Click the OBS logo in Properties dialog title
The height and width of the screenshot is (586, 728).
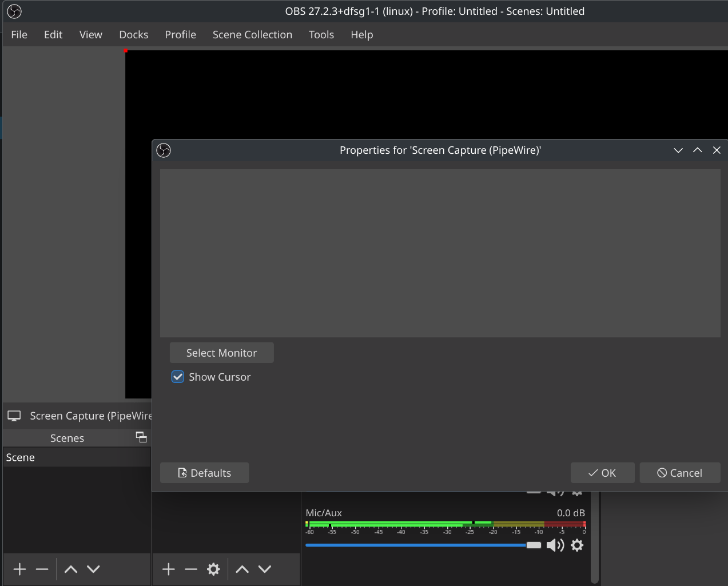pyautogui.click(x=164, y=150)
